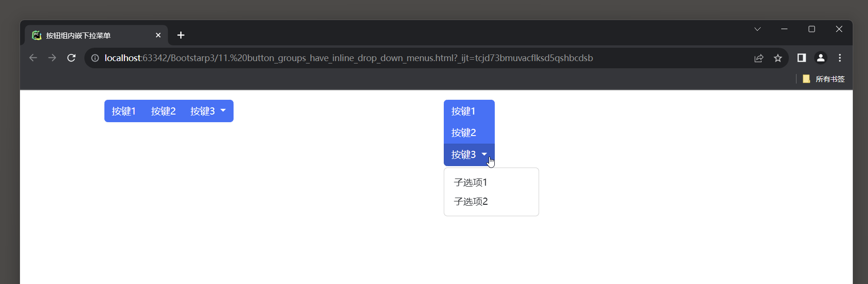Choose 子选项1 from the dropdown menu
868x284 pixels.
tap(491, 182)
